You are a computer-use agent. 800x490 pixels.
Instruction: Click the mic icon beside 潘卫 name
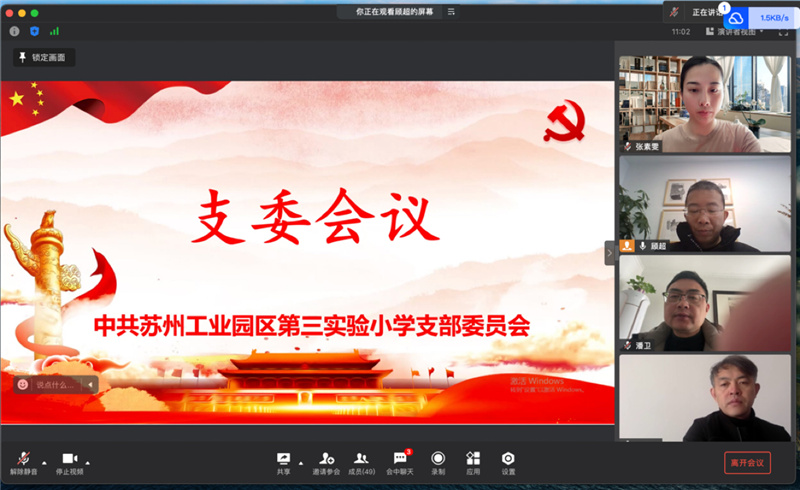click(x=628, y=346)
